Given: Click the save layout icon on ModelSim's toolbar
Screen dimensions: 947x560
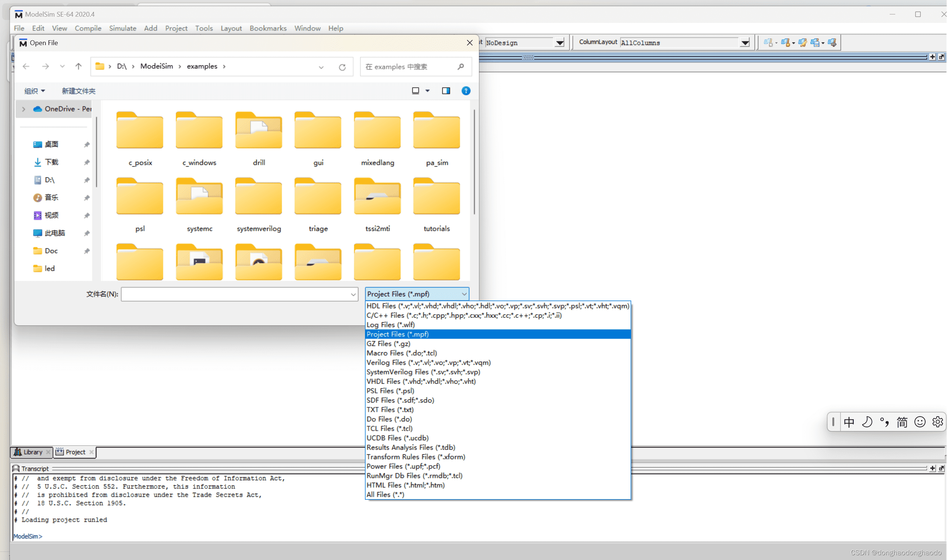Looking at the screenshot, I should pos(815,42).
